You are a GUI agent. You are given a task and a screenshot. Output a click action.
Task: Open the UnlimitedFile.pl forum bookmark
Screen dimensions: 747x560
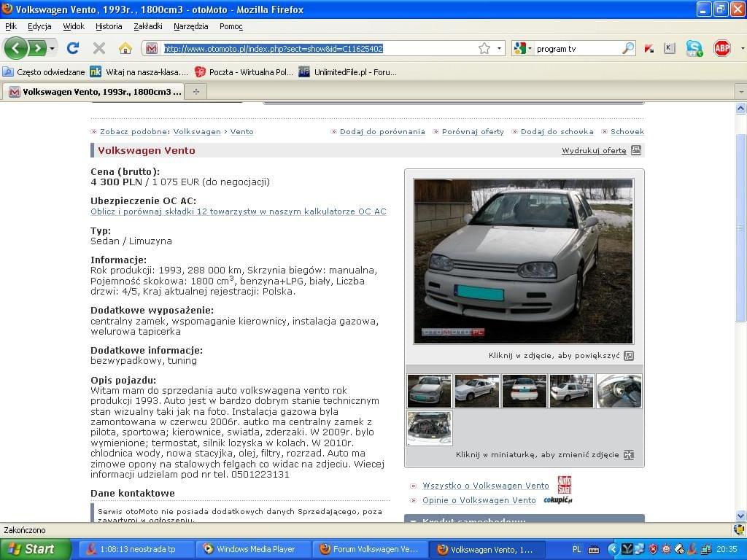348,72
